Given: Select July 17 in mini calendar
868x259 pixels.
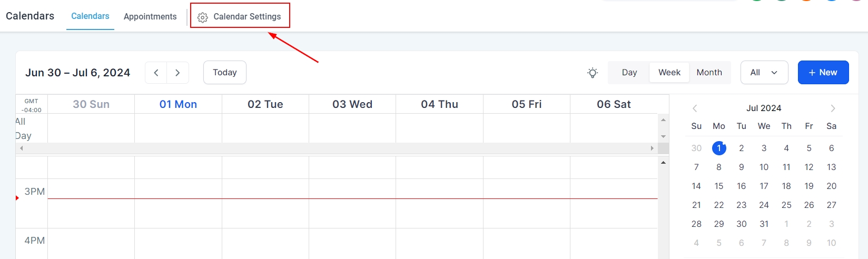Looking at the screenshot, I should tap(764, 186).
